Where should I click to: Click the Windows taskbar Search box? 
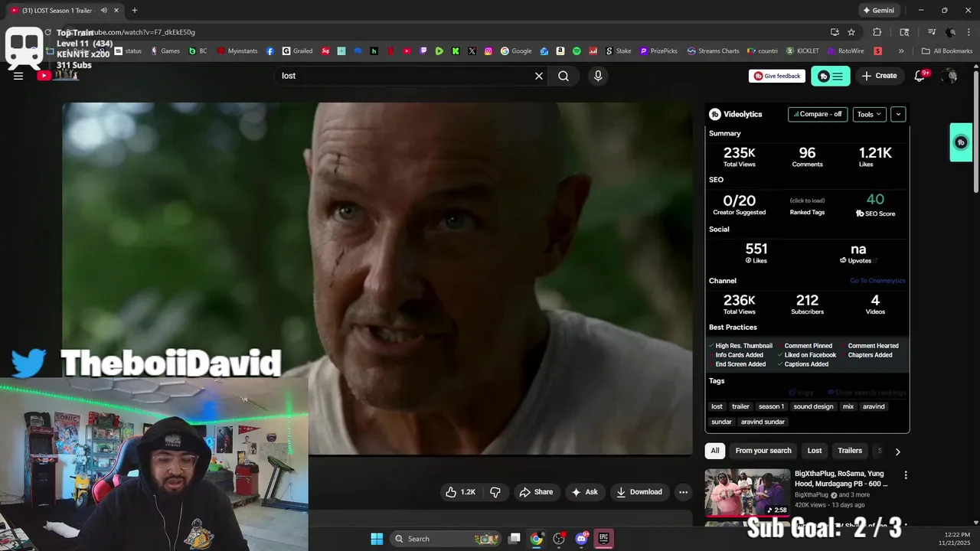[446, 539]
